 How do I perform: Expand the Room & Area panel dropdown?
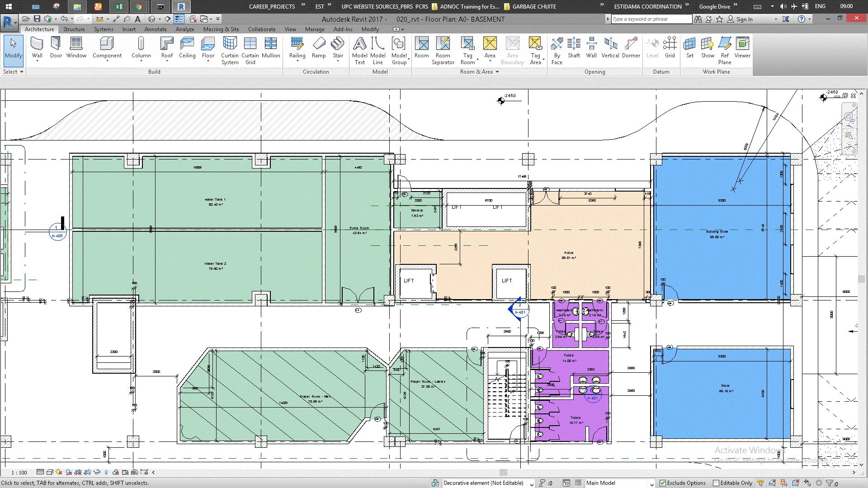pyautogui.click(x=497, y=72)
